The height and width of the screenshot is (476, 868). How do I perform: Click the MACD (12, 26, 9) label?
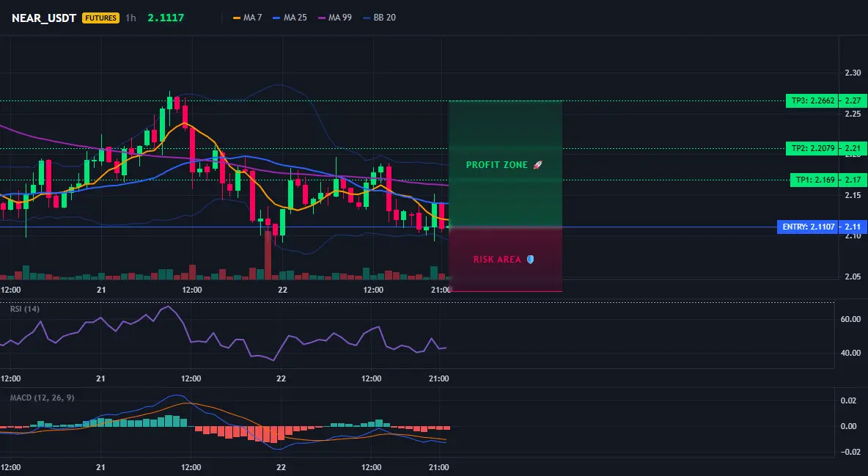tap(42, 398)
